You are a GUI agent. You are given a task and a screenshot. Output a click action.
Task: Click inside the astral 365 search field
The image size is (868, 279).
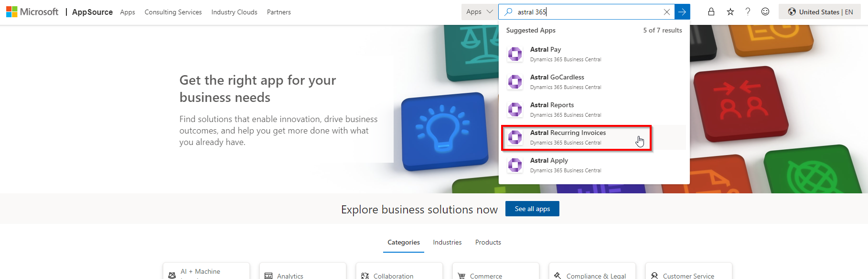[588, 12]
